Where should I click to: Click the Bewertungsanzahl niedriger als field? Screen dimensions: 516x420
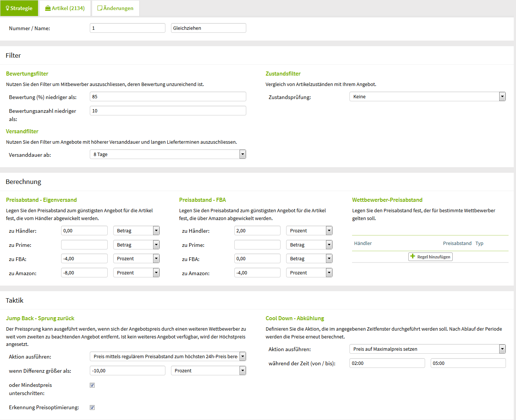pyautogui.click(x=168, y=111)
